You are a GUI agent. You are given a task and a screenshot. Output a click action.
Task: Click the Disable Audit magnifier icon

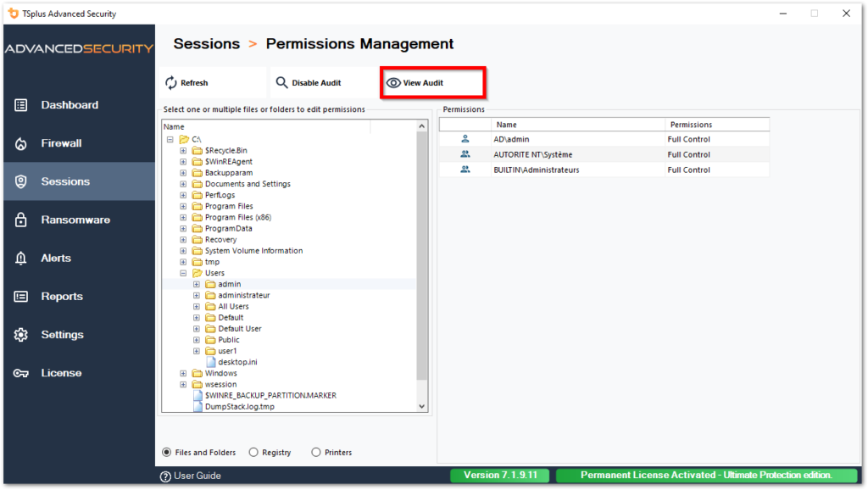(282, 82)
